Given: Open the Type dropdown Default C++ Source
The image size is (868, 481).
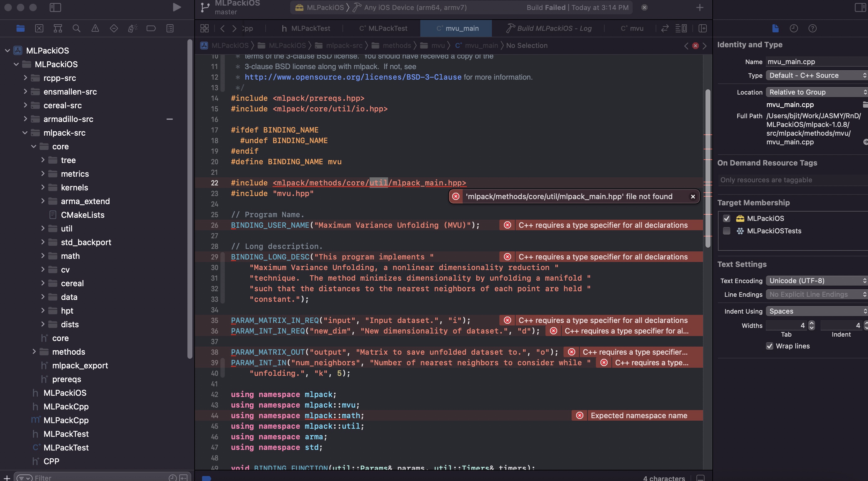Looking at the screenshot, I should pos(816,76).
